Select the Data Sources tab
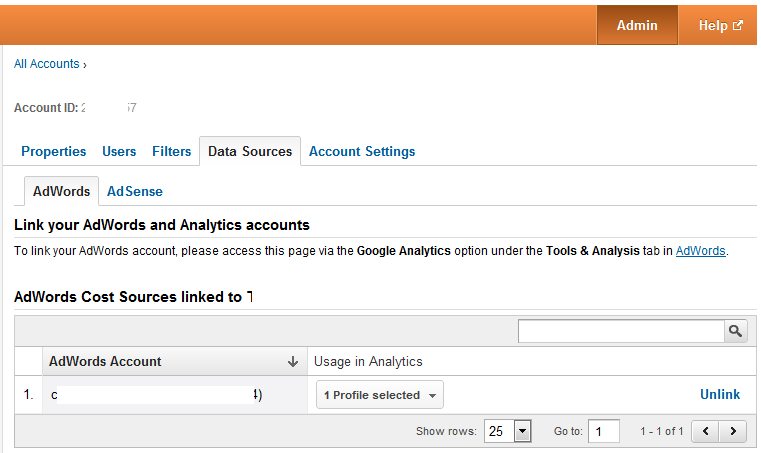 tap(250, 151)
